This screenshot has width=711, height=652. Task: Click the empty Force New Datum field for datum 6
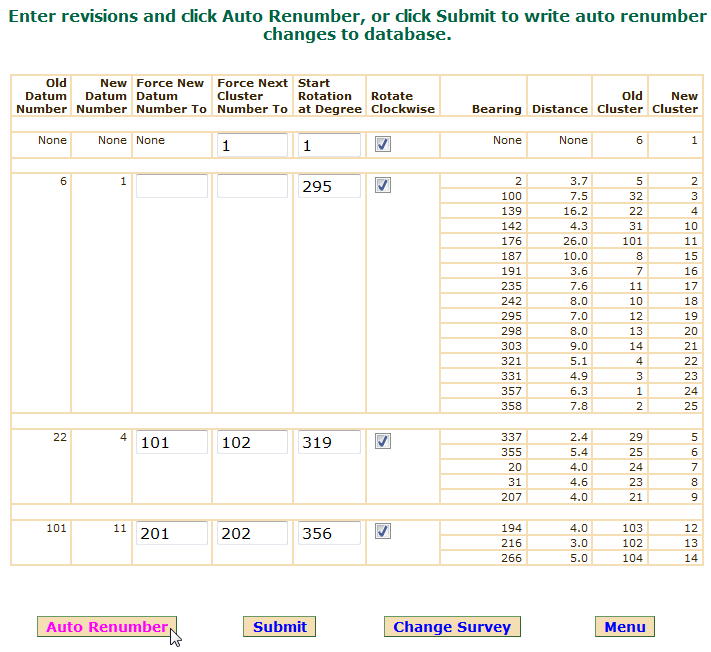[x=171, y=186]
